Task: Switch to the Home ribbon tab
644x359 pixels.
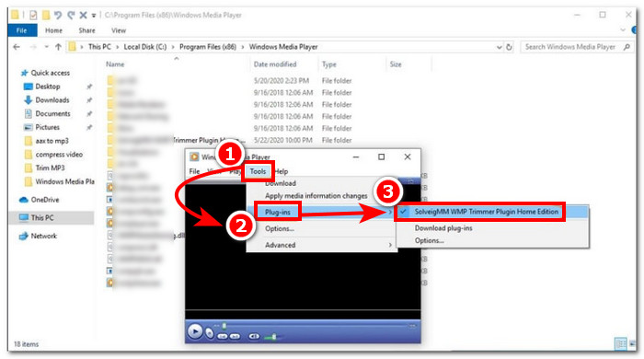Action: pyautogui.click(x=53, y=30)
